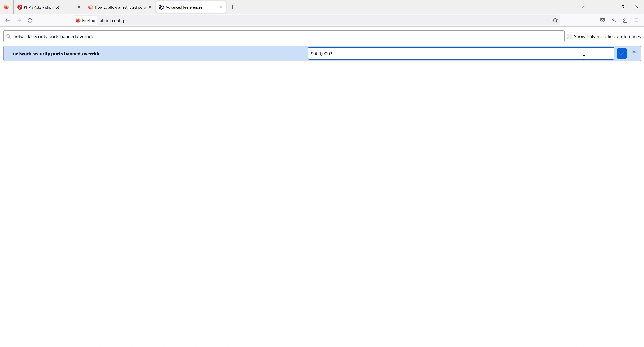The height and width of the screenshot is (347, 644).
Task: Open the Firefox hamburger application menu
Action: (636, 20)
